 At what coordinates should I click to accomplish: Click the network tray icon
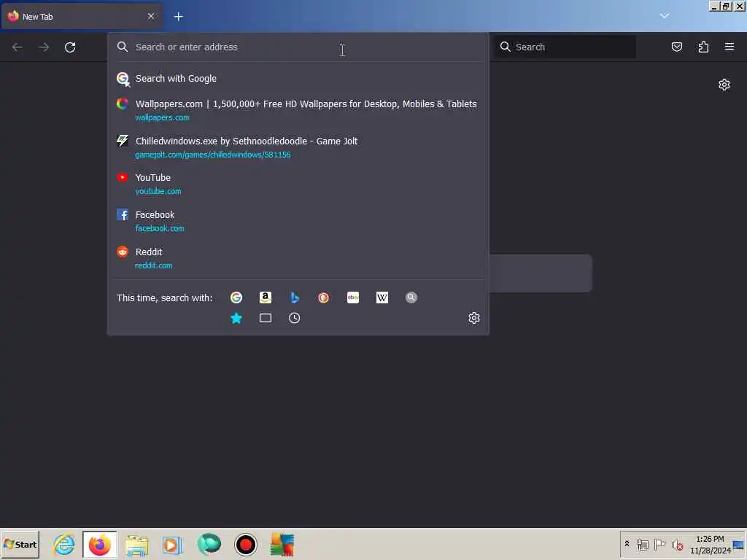[x=643, y=544]
